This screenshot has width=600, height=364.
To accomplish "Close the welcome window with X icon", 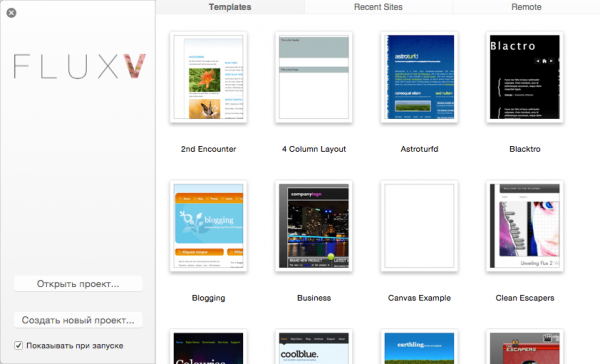I will (x=11, y=13).
